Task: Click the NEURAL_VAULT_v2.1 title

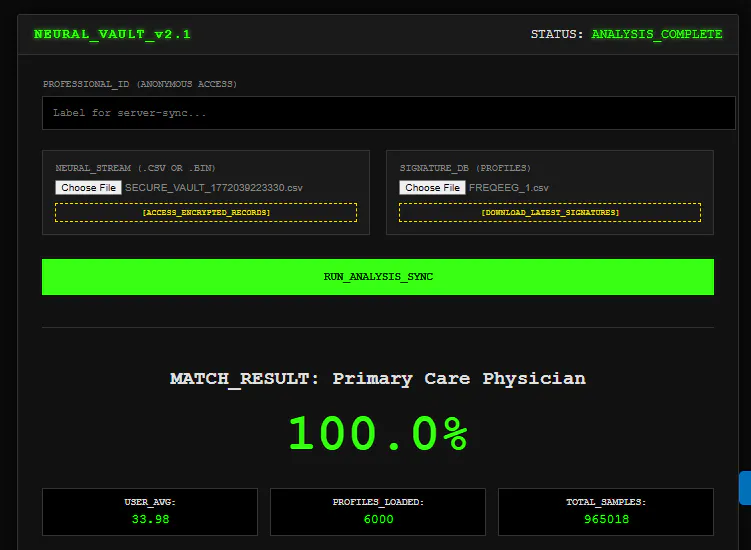Action: (112, 34)
